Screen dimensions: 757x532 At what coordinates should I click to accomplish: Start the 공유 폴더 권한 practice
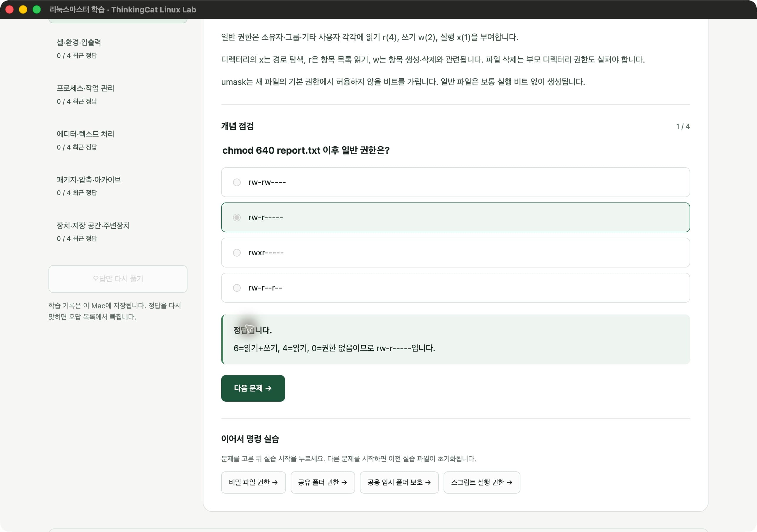(x=322, y=482)
